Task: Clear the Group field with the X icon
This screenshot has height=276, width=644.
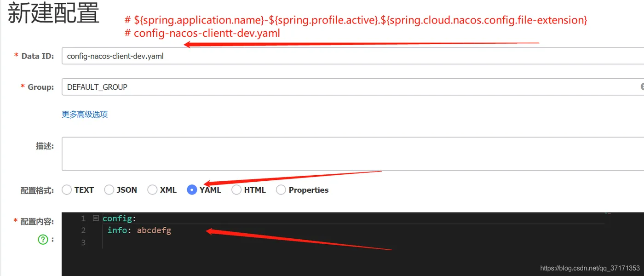Action: coord(642,86)
